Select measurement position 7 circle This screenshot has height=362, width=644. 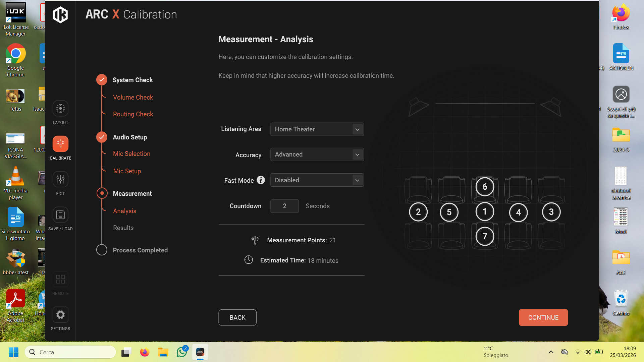(485, 236)
